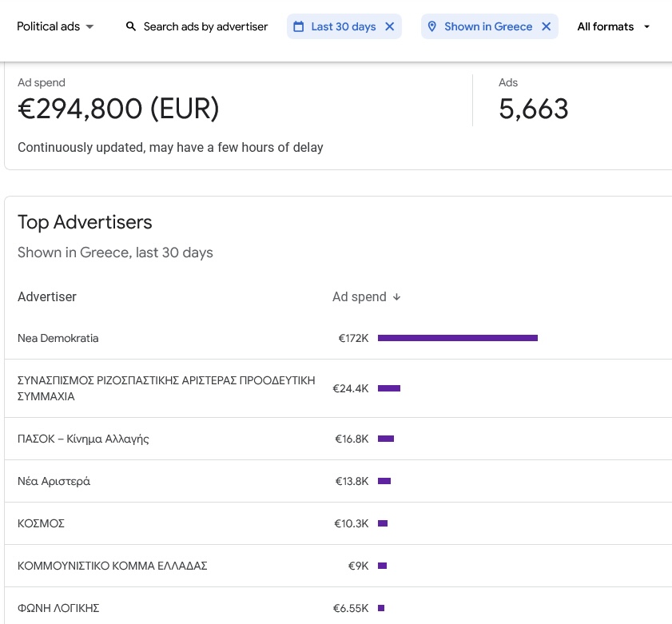
Task: Click the search magnifier icon
Action: click(131, 26)
